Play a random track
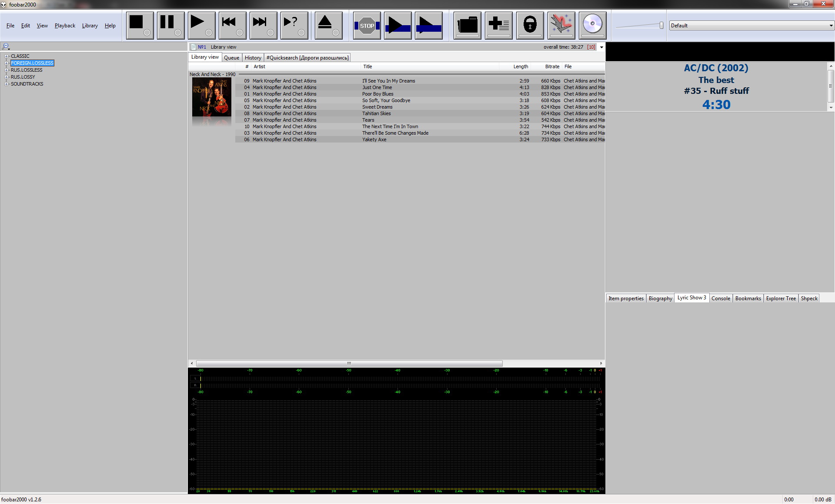This screenshot has width=835, height=504. (x=294, y=25)
